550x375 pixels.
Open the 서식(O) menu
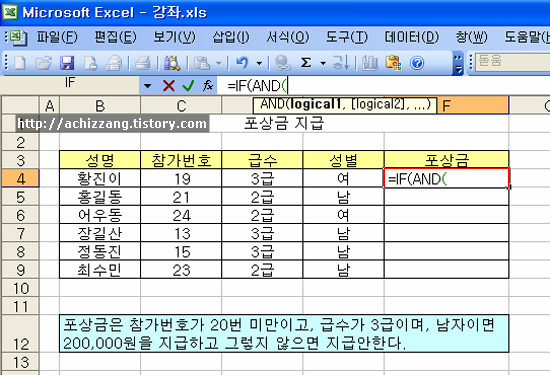pyautogui.click(x=288, y=37)
